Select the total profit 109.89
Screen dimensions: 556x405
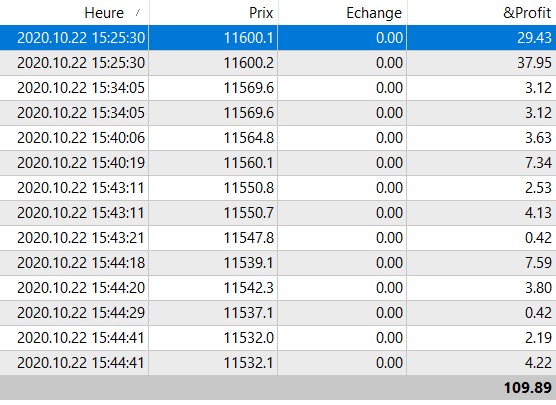528,387
